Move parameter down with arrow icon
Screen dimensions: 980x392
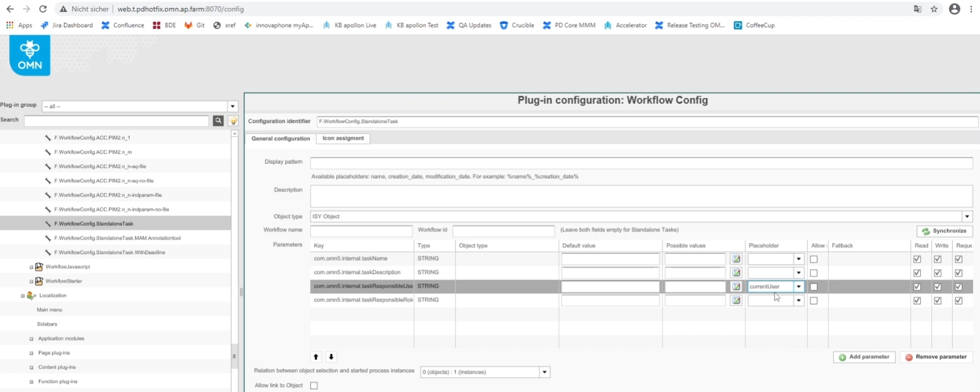tap(331, 357)
